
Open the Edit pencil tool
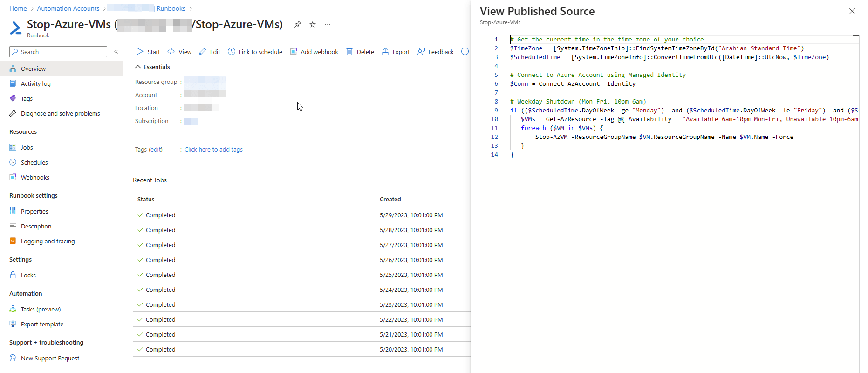pyautogui.click(x=203, y=52)
